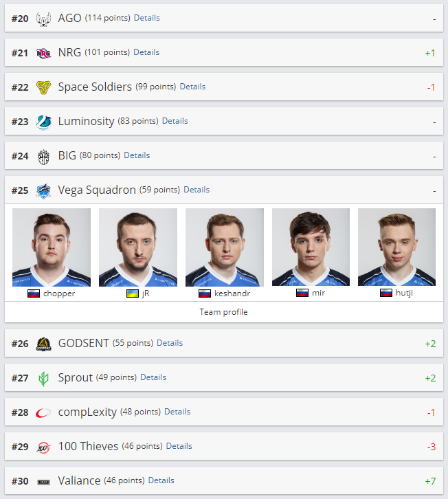Click the GODSENT team logo icon
448x499 pixels.
click(43, 344)
